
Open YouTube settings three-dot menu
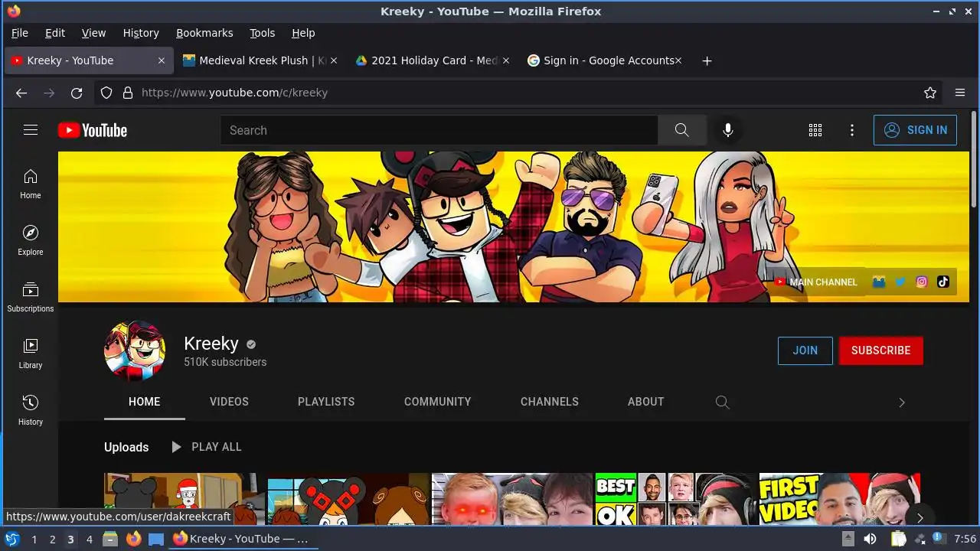(x=852, y=130)
